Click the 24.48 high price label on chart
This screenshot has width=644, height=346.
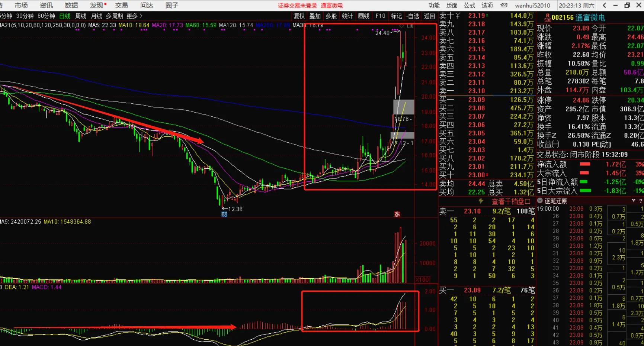pos(382,33)
